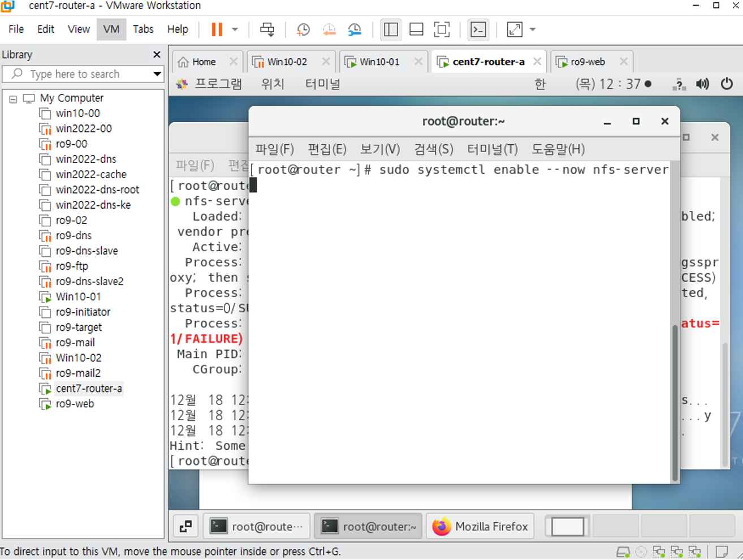Open the Edit menu
This screenshot has width=743, height=560.
tap(46, 29)
